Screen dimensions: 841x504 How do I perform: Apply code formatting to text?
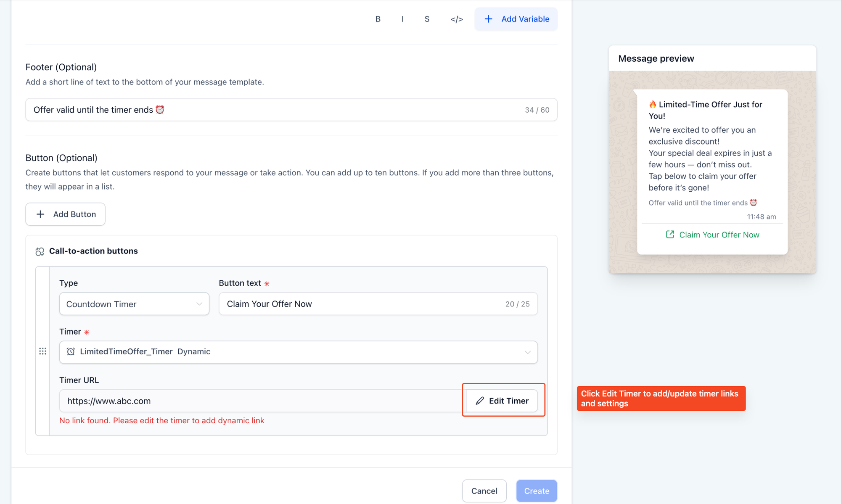[x=456, y=19]
